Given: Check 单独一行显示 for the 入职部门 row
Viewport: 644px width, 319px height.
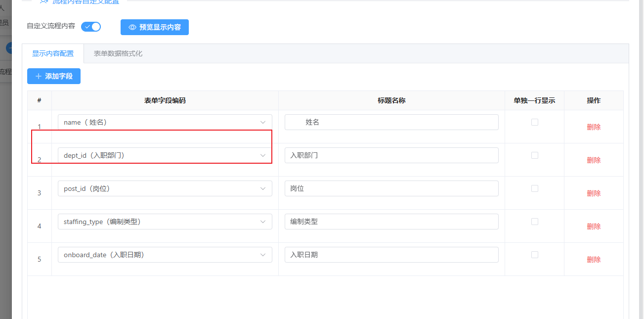Looking at the screenshot, I should [534, 155].
